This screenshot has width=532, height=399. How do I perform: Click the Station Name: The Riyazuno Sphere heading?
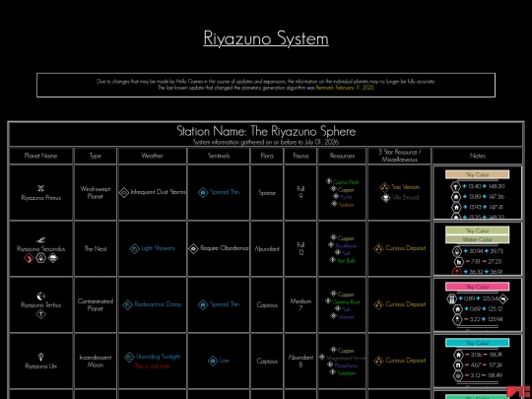click(266, 131)
